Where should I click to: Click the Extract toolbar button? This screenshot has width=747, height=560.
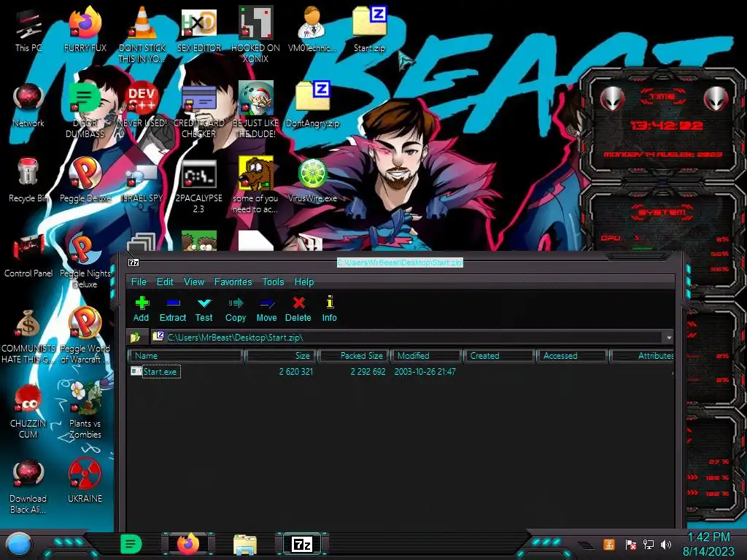(x=172, y=309)
